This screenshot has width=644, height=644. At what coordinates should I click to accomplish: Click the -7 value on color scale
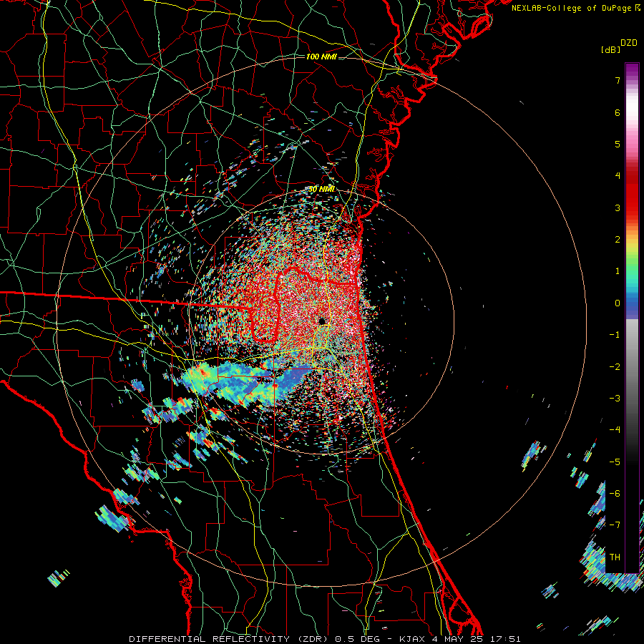(615, 525)
